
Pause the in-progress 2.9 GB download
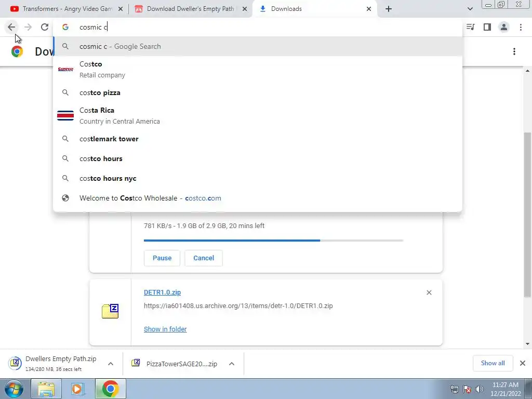point(162,258)
